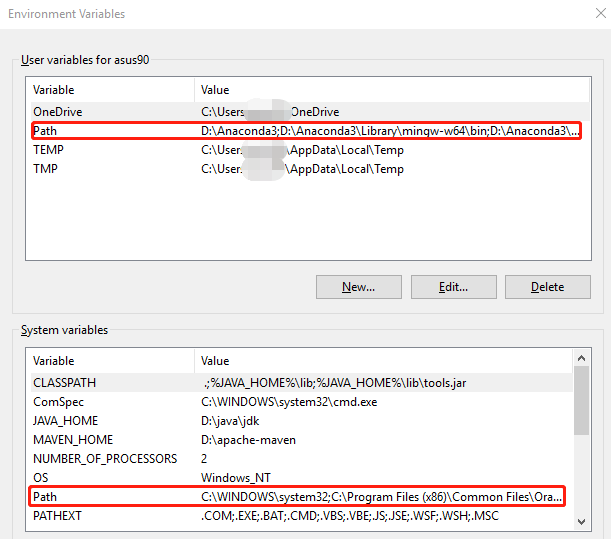Click the New... button for user variables

(358, 287)
